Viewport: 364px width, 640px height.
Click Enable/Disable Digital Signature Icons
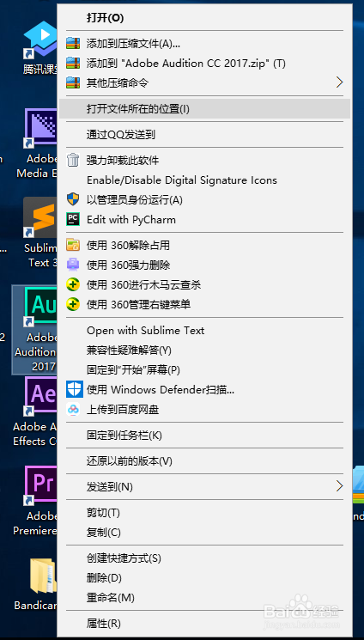pyautogui.click(x=205, y=180)
